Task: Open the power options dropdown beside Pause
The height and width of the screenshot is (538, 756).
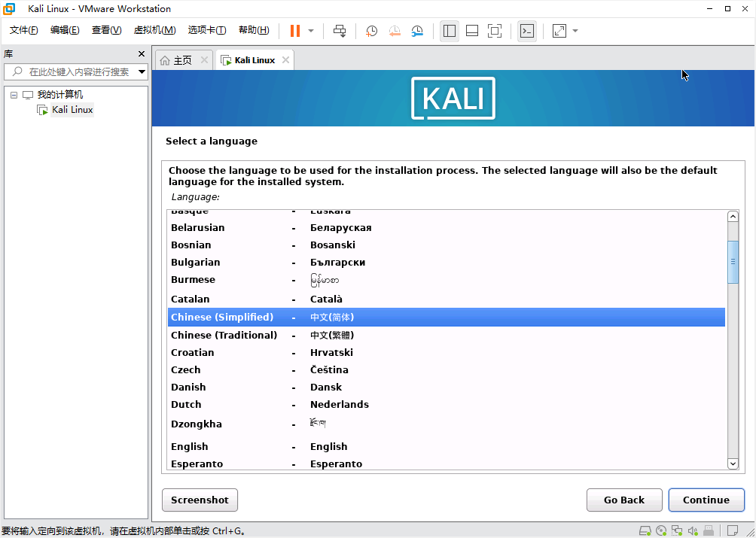Action: click(311, 31)
